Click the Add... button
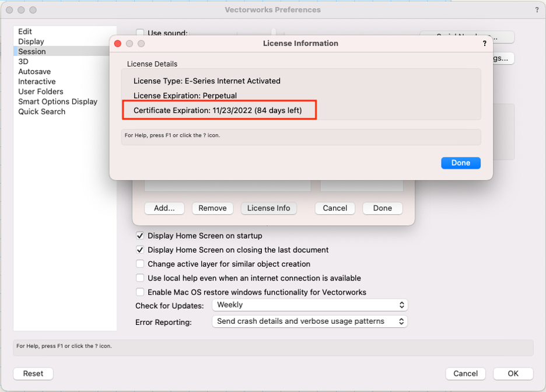Viewport: 546px width, 392px height. (x=164, y=208)
